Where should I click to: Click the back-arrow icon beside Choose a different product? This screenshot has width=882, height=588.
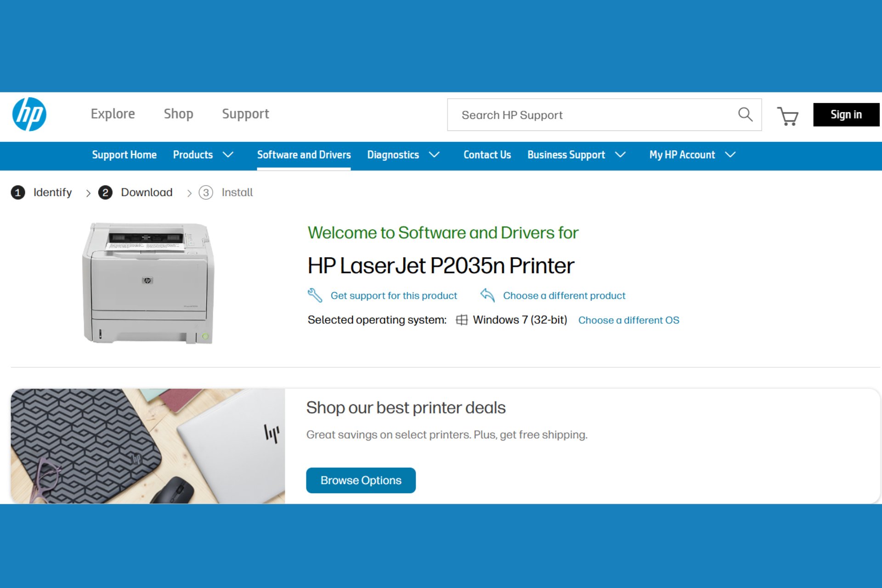click(x=487, y=295)
